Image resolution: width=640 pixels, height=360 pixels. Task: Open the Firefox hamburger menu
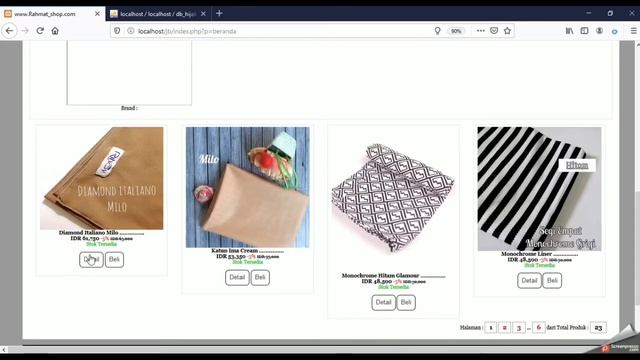[x=633, y=31]
